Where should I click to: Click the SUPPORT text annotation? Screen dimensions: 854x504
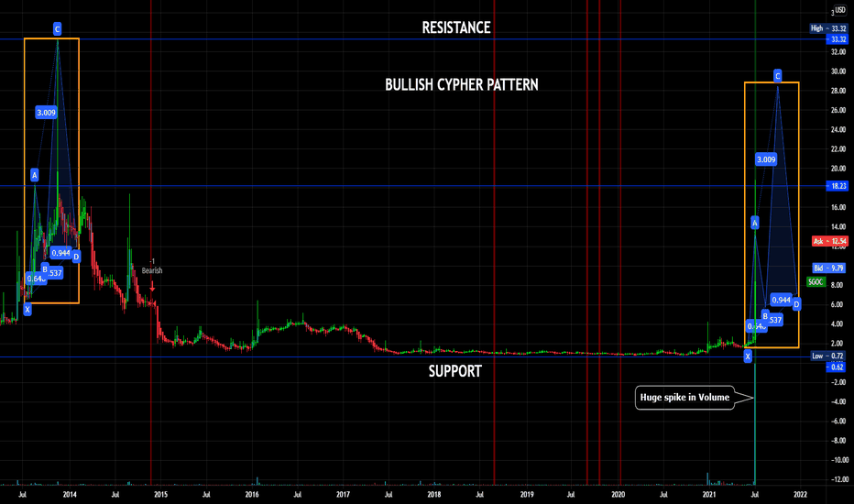(x=455, y=372)
